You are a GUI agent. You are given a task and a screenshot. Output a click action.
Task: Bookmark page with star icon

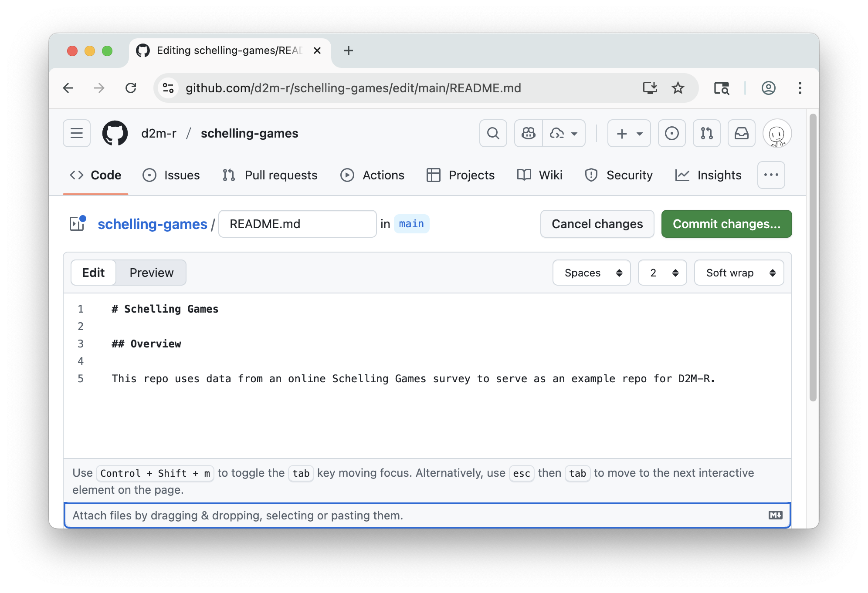[678, 88]
